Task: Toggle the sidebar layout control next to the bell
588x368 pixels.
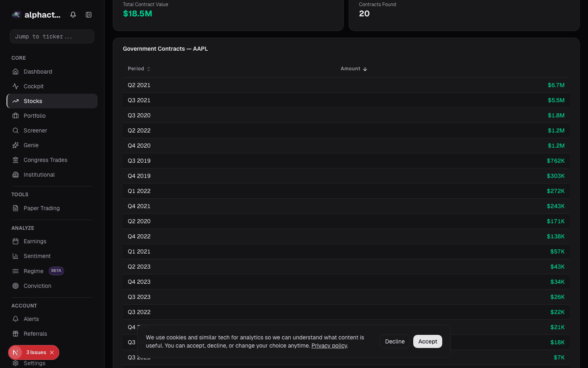Action: click(89, 14)
